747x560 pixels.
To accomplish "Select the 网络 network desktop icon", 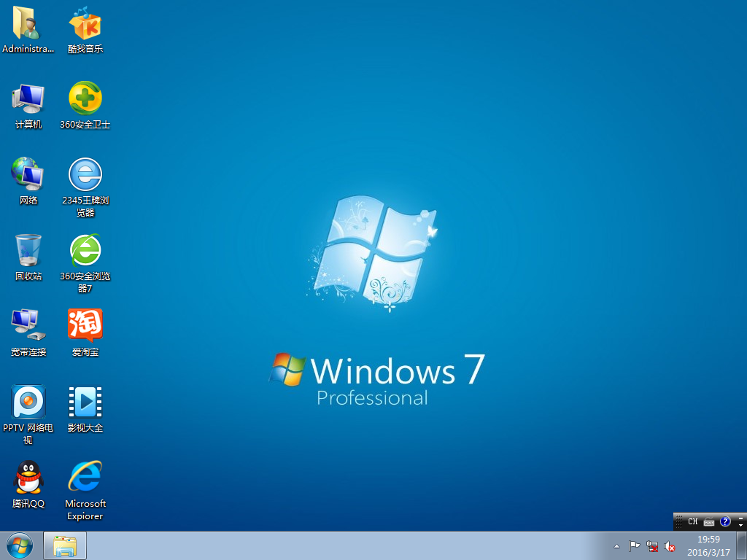I will 28,182.
